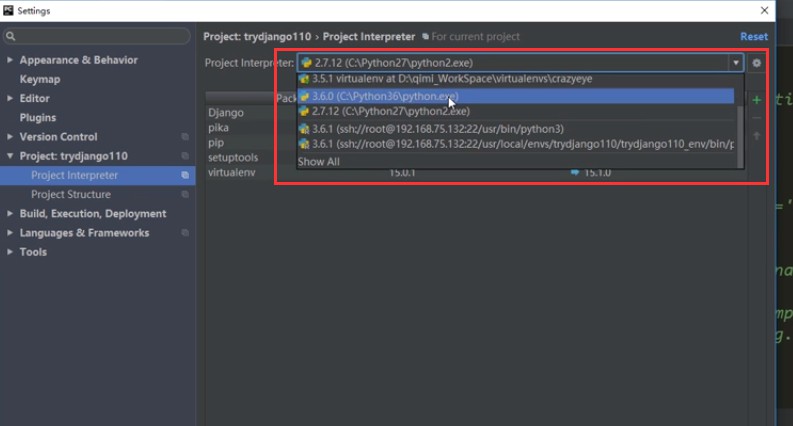Screen dimensions: 793x426
Task: Click project-level icon beside Project Structure
Action: pyautogui.click(x=185, y=194)
